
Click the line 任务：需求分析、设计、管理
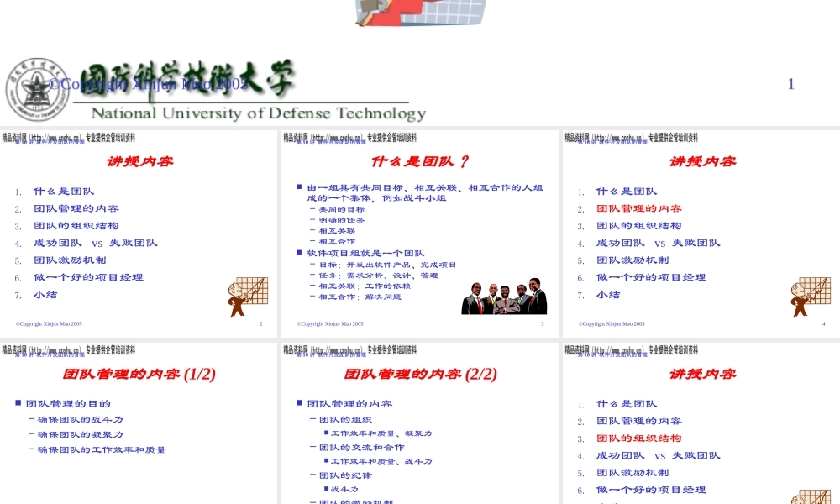point(378,276)
